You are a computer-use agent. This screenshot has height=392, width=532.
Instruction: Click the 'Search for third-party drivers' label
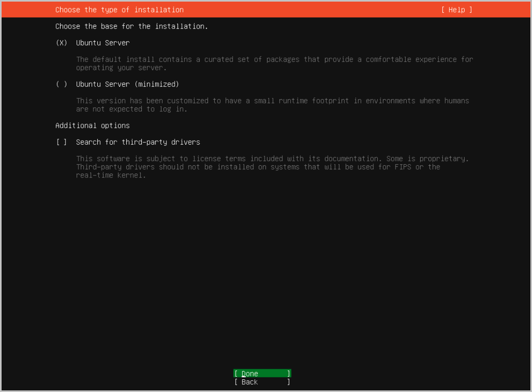[138, 142]
